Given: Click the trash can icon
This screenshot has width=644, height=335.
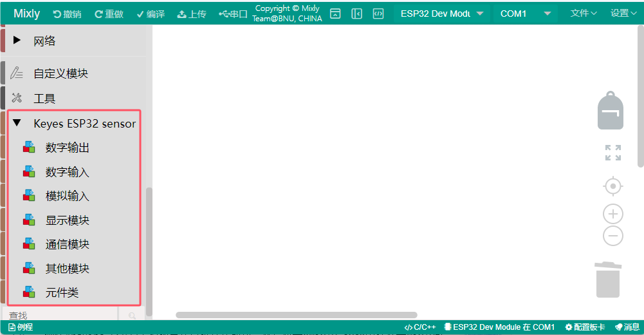Looking at the screenshot, I should click(x=608, y=280).
